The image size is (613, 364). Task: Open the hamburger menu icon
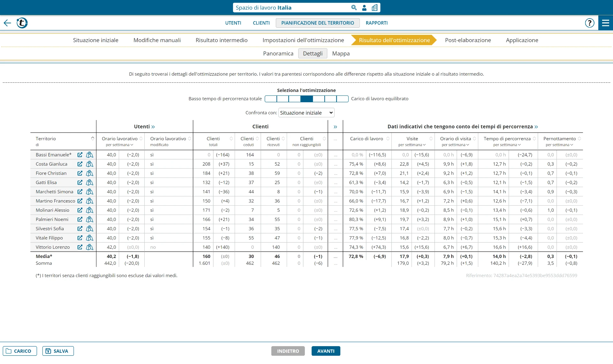click(606, 23)
